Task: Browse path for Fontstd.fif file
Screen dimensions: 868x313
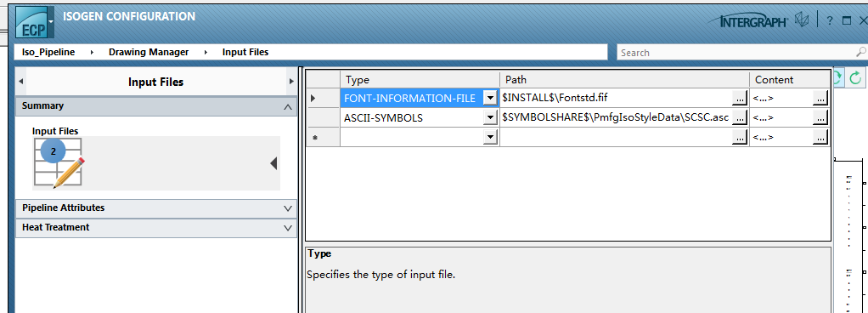Action: point(740,98)
